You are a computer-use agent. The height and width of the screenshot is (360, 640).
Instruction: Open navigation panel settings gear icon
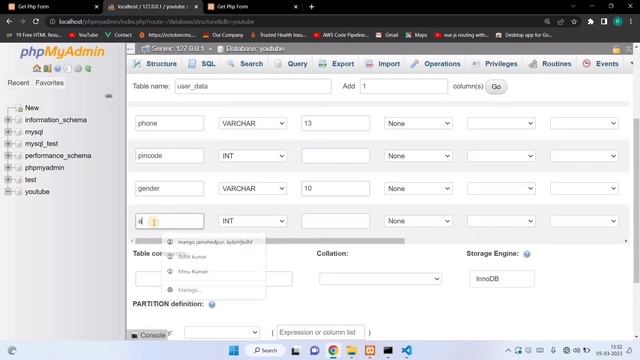pyautogui.click(x=78, y=69)
